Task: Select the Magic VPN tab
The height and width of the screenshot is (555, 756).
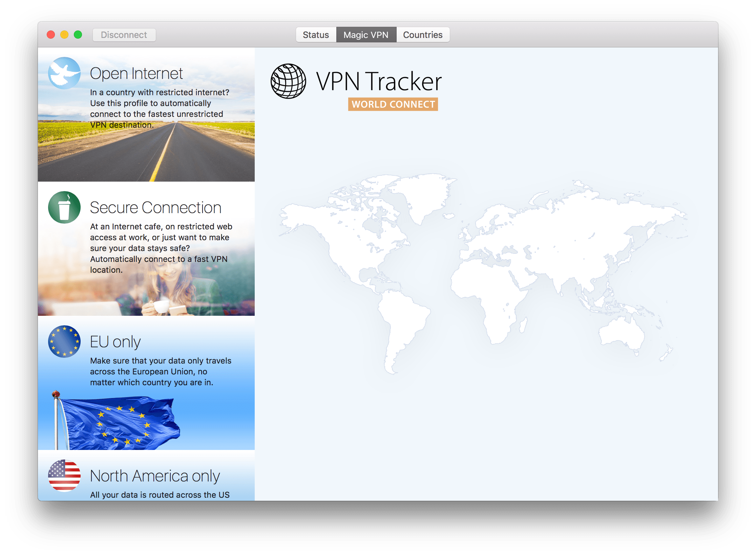Action: (366, 35)
